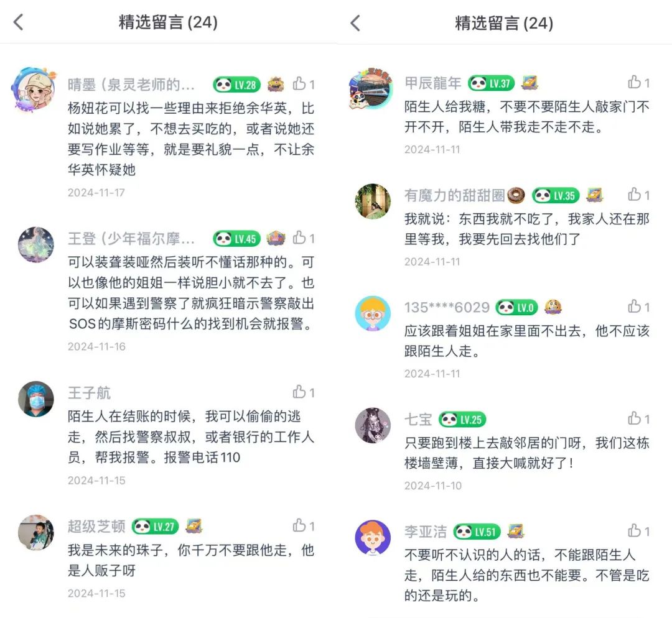Tap the medal icon beside LV.37 badge
The width and height of the screenshot is (672, 618).
point(530,83)
